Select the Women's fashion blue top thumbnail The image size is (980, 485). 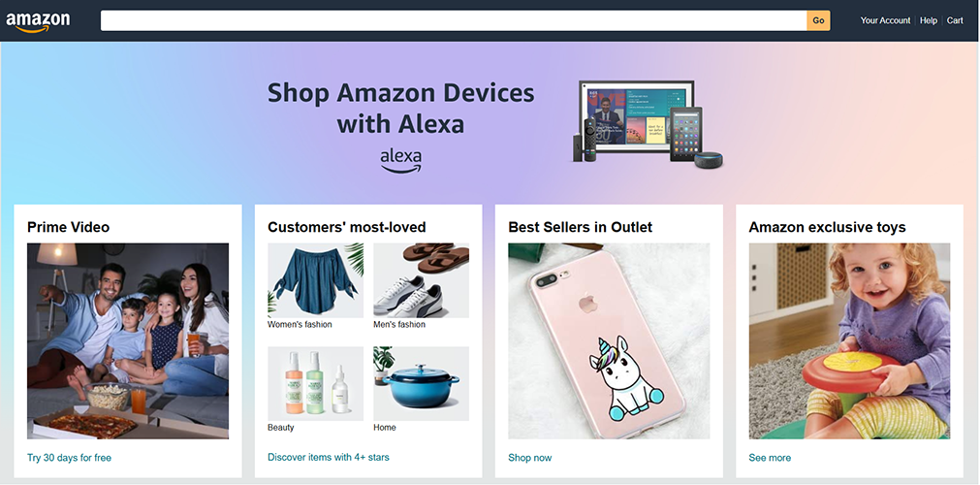pyautogui.click(x=316, y=280)
